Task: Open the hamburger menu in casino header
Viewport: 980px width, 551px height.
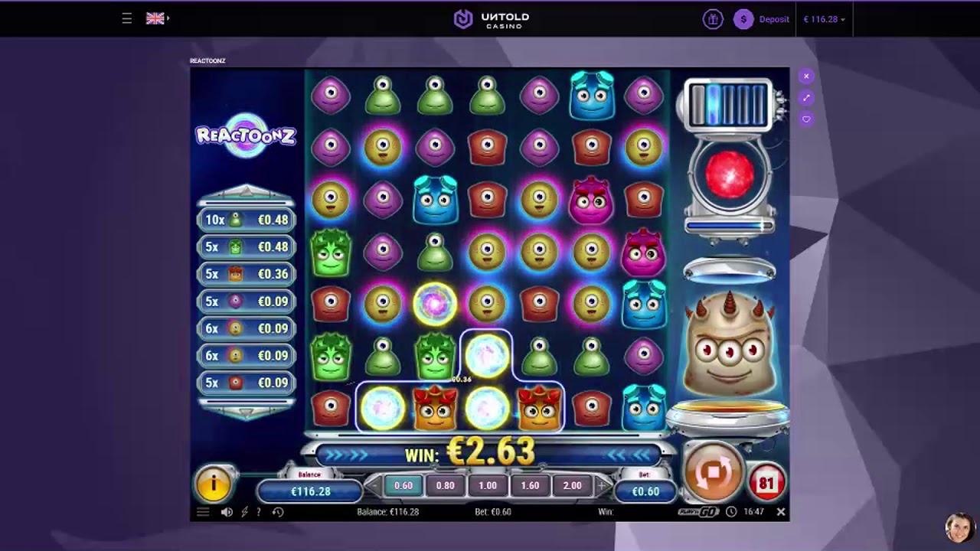Action: [127, 18]
